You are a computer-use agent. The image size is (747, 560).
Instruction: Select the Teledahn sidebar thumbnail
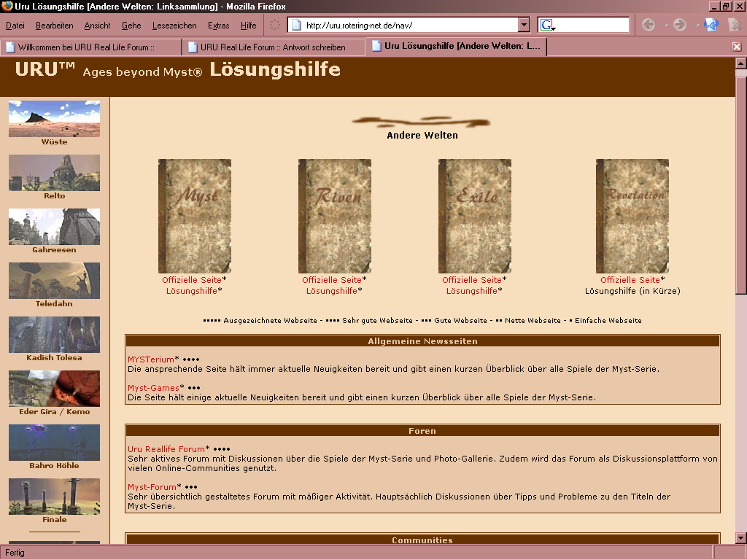(54, 281)
